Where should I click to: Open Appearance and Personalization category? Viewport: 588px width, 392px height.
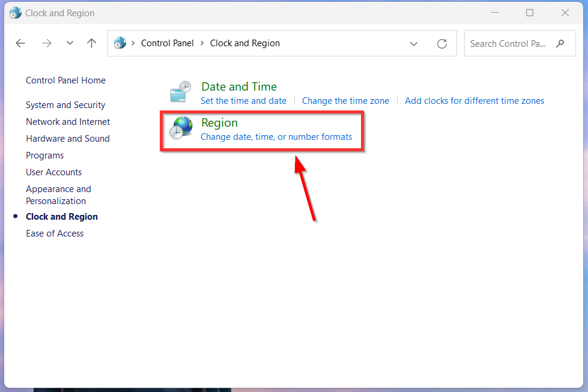58,195
